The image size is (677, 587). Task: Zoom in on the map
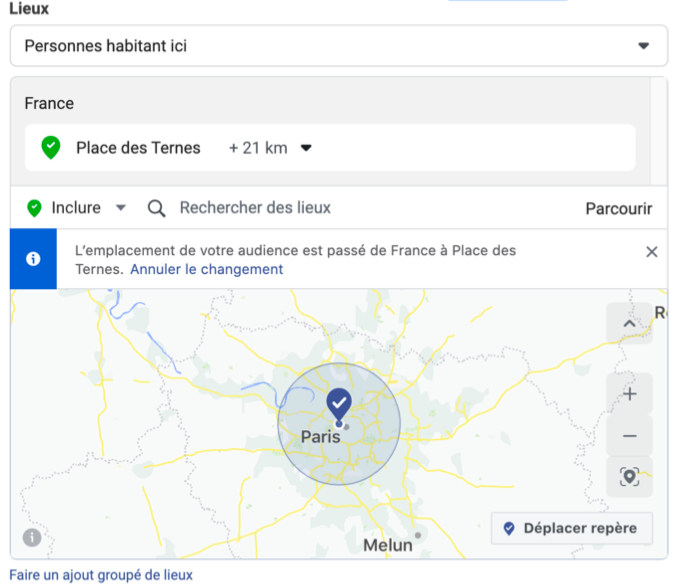tap(630, 394)
